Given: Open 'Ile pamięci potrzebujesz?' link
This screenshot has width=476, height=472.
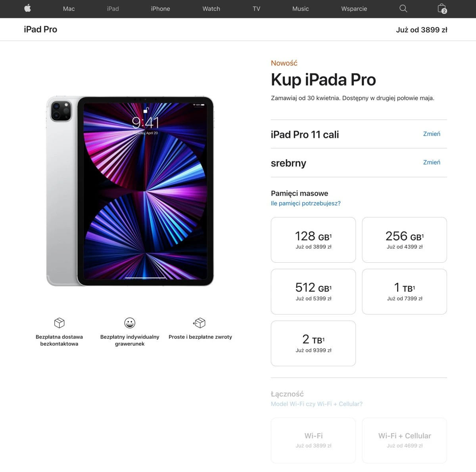Looking at the screenshot, I should pyautogui.click(x=306, y=203).
